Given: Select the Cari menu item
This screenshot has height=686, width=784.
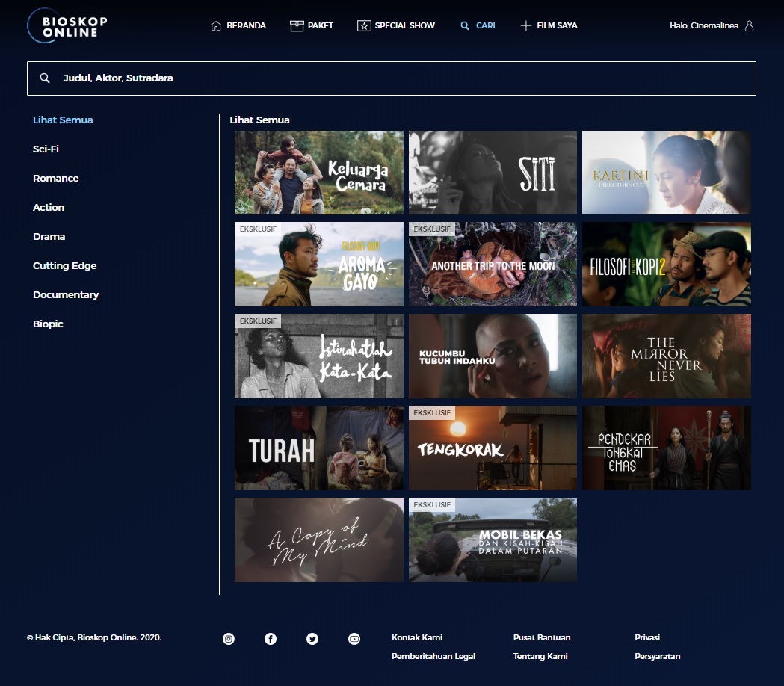Looking at the screenshot, I should (486, 25).
